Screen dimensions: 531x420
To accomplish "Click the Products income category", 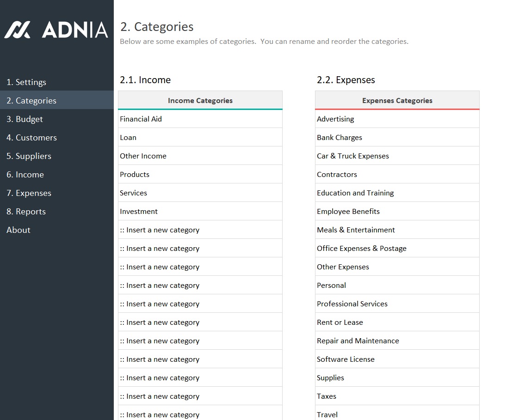I will click(200, 175).
